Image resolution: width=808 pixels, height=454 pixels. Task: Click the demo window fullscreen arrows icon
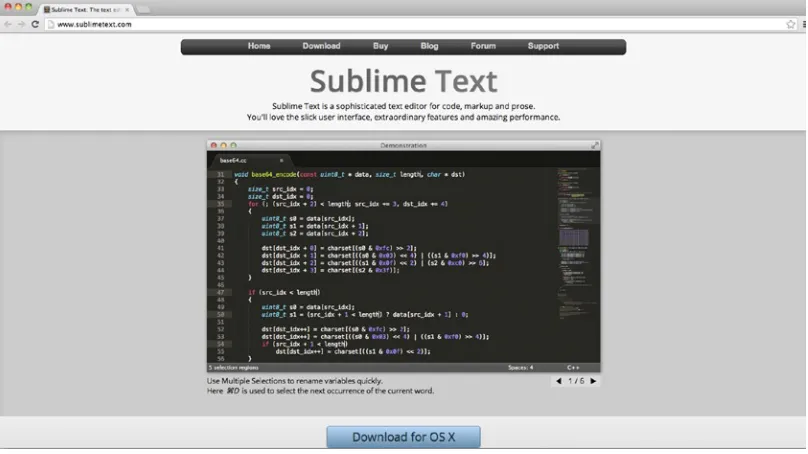(x=595, y=145)
